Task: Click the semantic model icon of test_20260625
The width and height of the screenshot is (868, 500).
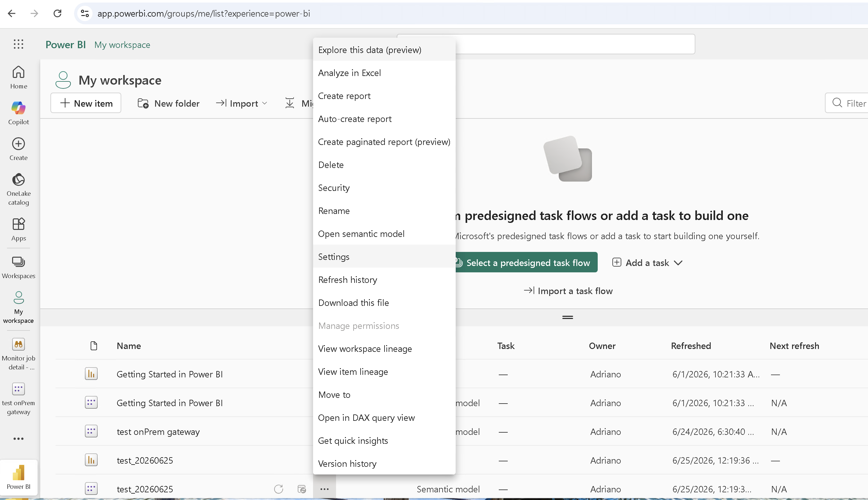Action: tap(91, 489)
